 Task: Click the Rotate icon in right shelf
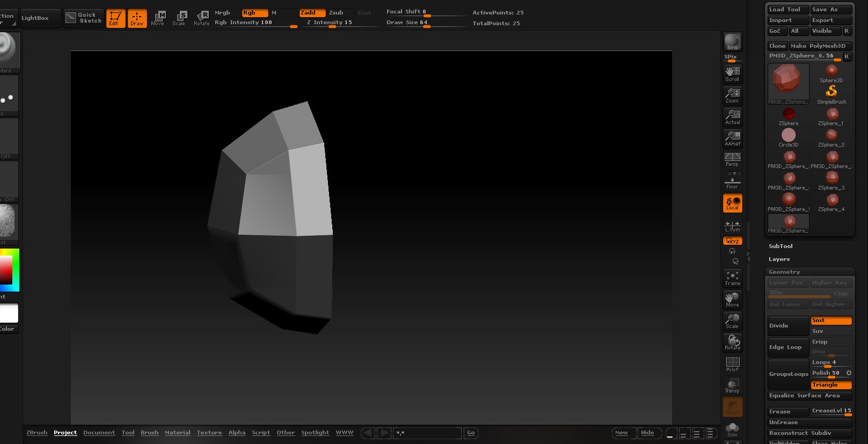click(x=733, y=343)
